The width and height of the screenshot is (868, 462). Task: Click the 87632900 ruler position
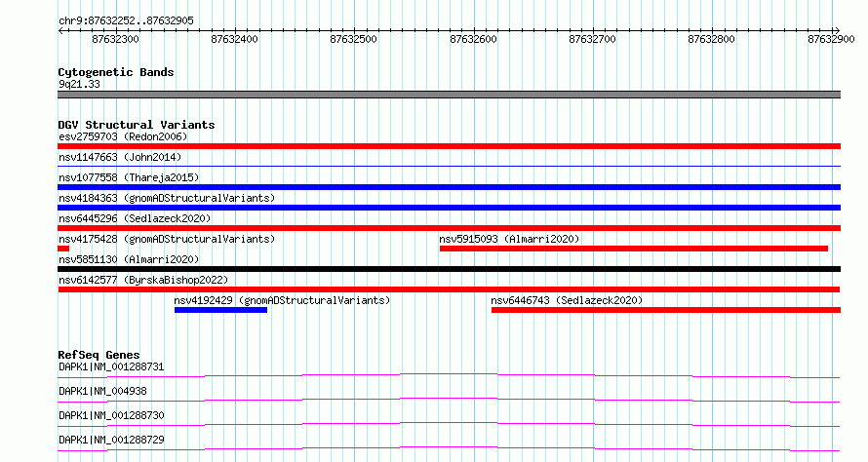coord(832,39)
